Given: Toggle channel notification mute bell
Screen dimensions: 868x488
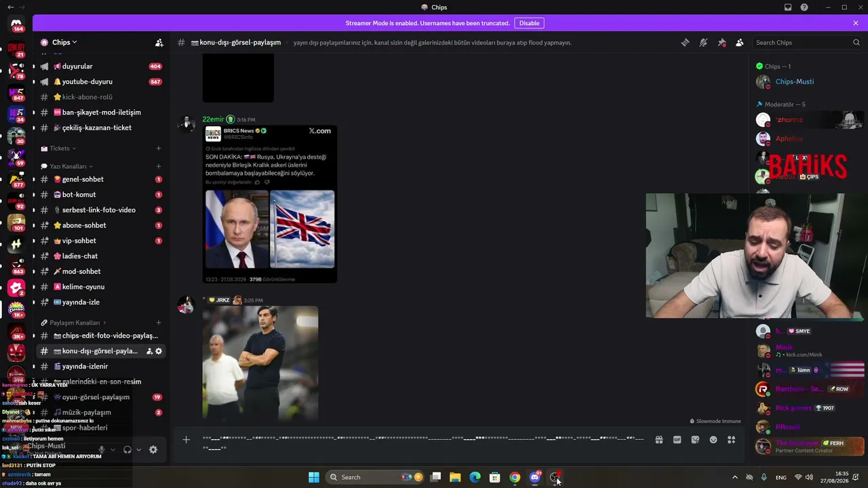Looking at the screenshot, I should [x=703, y=43].
